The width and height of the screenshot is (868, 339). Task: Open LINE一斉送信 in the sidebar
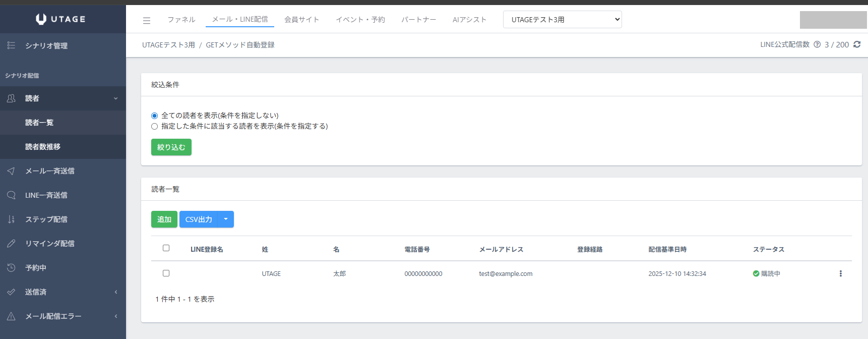[46, 195]
